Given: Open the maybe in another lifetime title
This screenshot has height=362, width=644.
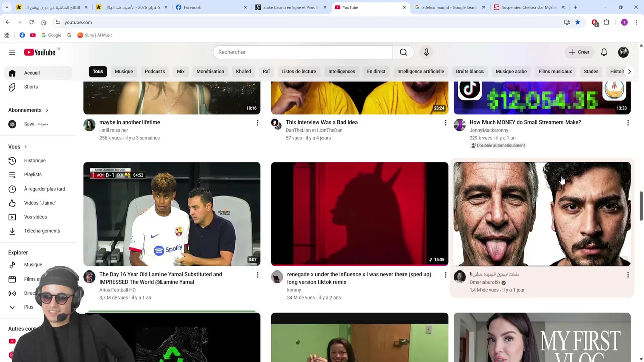Looking at the screenshot, I should pyautogui.click(x=130, y=122).
